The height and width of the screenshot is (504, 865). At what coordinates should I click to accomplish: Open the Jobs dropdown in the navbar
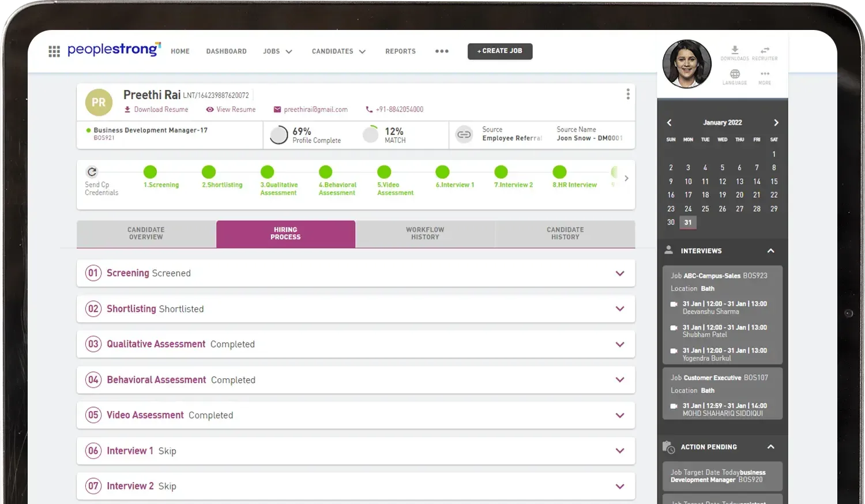pos(277,51)
